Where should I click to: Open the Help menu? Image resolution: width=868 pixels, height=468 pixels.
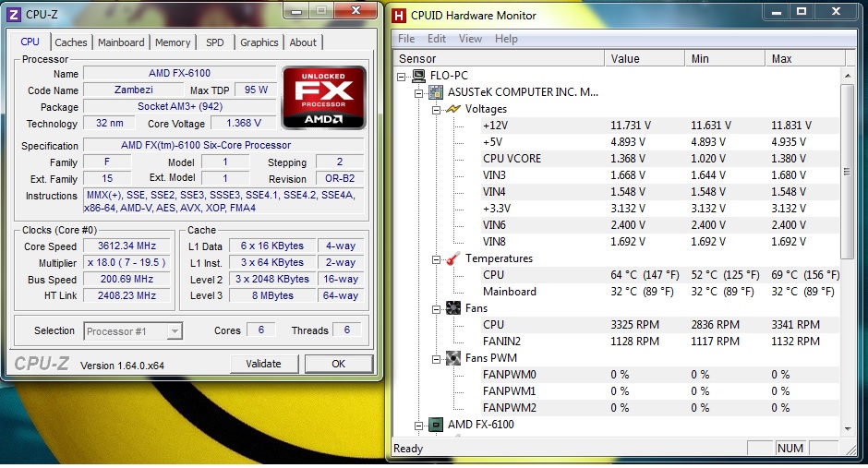[x=506, y=39]
